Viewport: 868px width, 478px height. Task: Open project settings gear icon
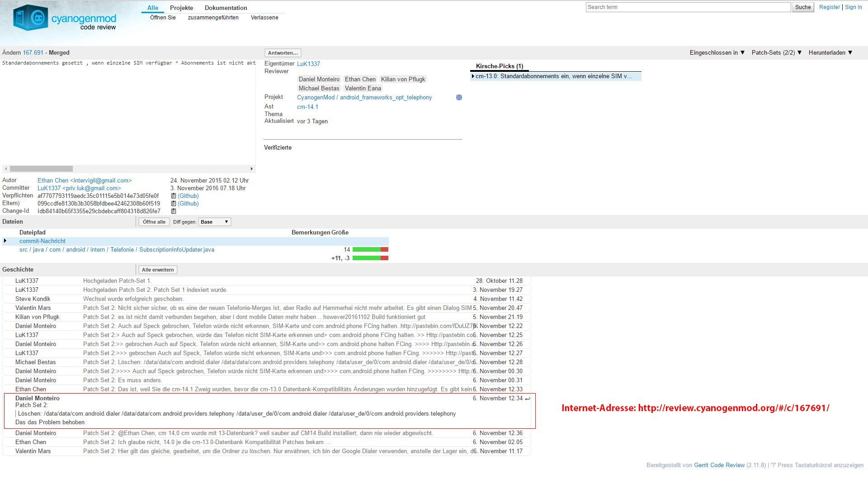(x=459, y=98)
